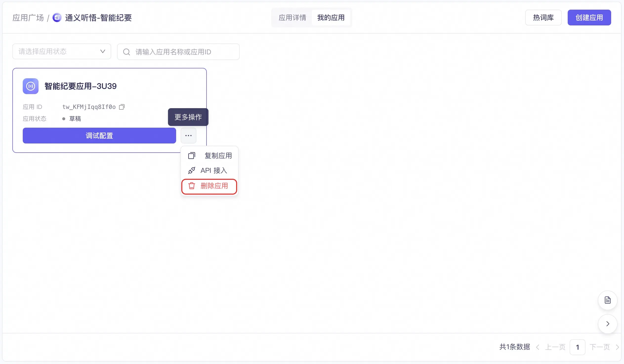Select the 我的应用 tab

coord(331,18)
